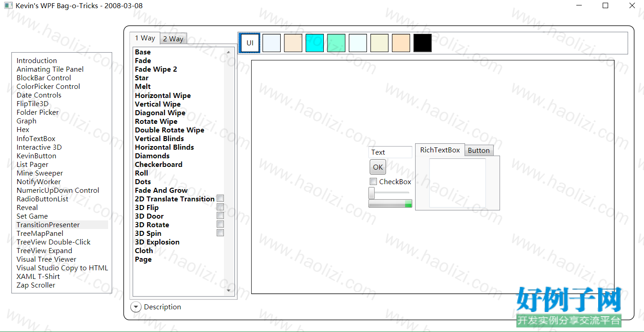The width and height of the screenshot is (644, 332).
Task: Select the aquamarine green swatch
Action: 336,43
